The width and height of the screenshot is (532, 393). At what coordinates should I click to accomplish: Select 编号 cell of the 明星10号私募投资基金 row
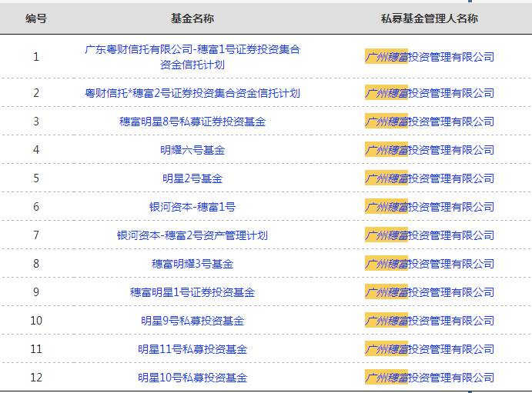click(36, 378)
